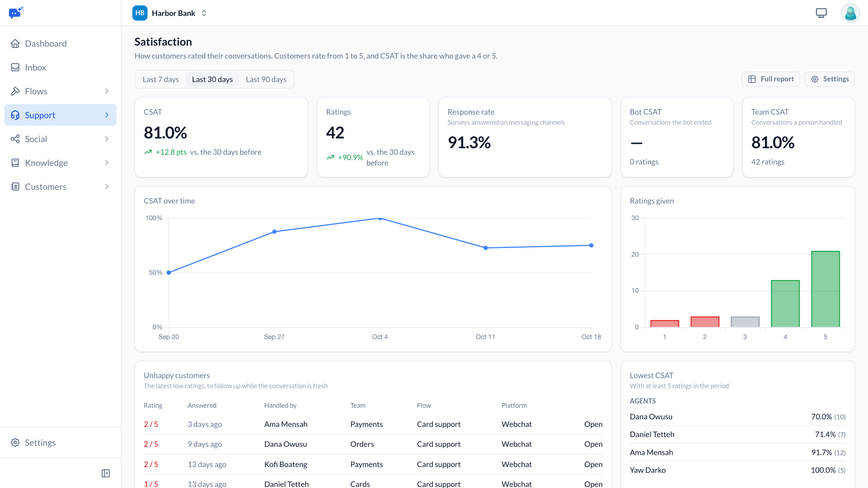Click the Oct 18 chart data point
The width and height of the screenshot is (868, 488).
tap(591, 245)
